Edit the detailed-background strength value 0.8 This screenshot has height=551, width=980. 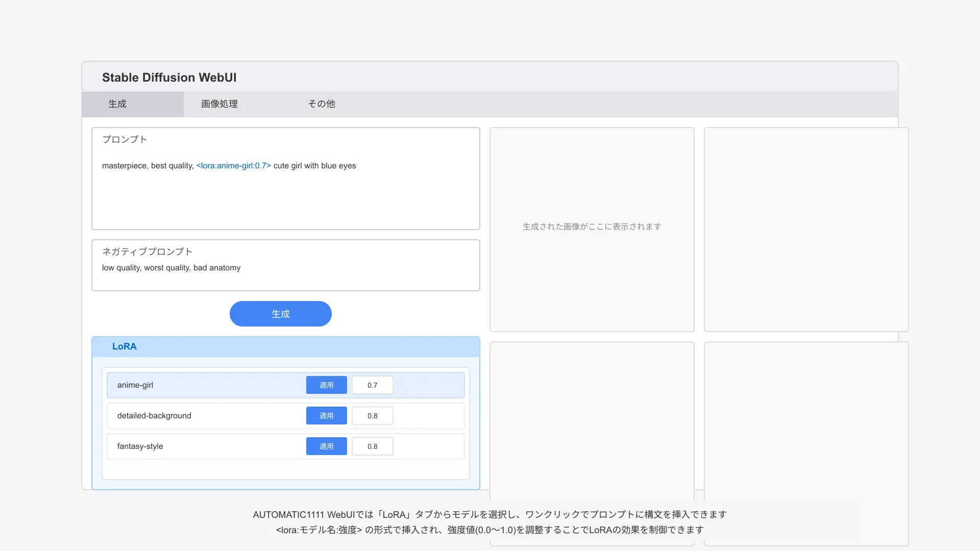click(373, 416)
